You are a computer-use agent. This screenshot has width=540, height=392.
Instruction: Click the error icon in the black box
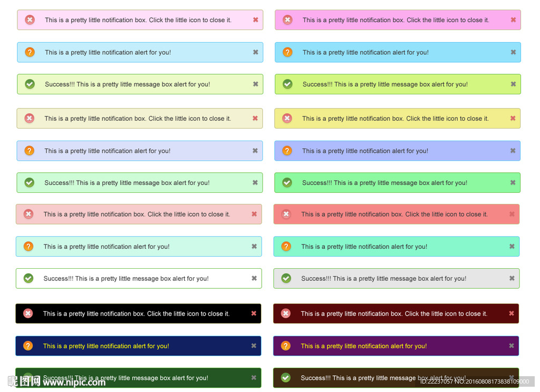[x=28, y=313]
